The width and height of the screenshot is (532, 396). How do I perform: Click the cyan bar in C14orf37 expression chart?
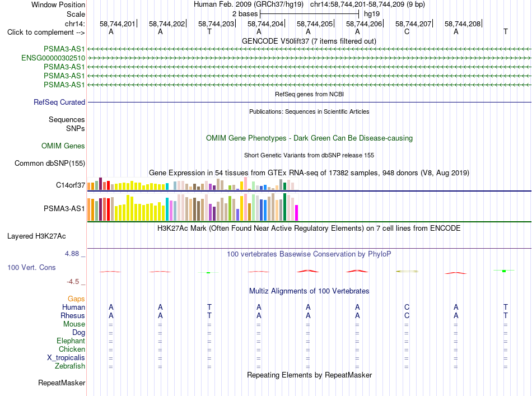pyautogui.click(x=167, y=187)
